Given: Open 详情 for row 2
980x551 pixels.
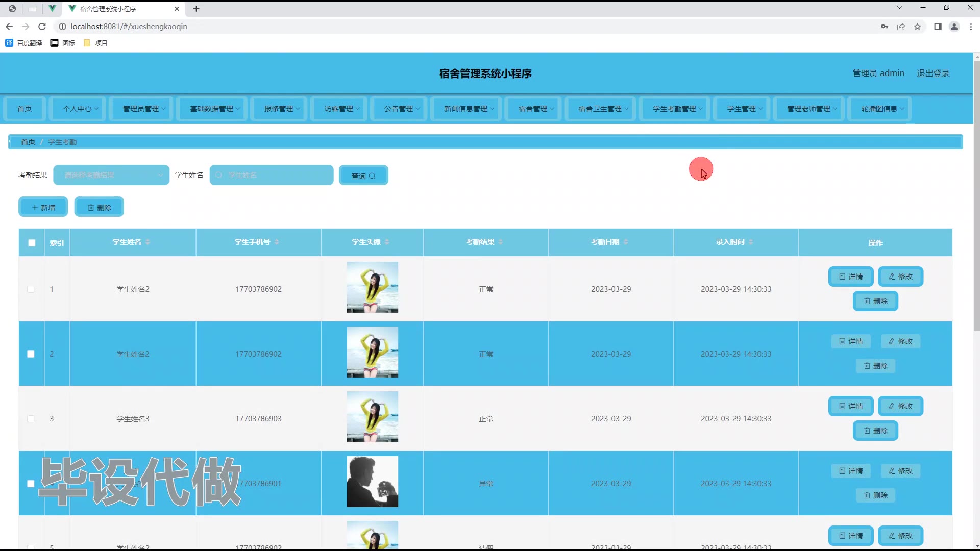Looking at the screenshot, I should (851, 341).
